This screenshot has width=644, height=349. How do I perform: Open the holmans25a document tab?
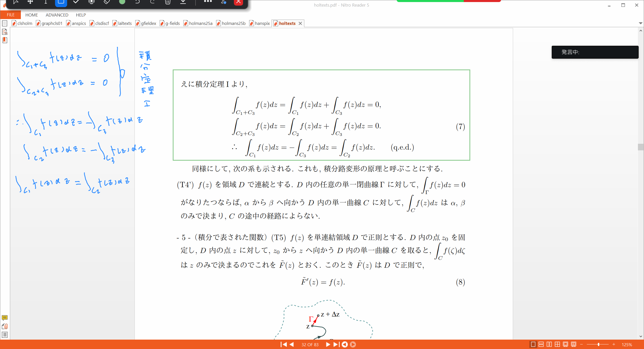201,23
